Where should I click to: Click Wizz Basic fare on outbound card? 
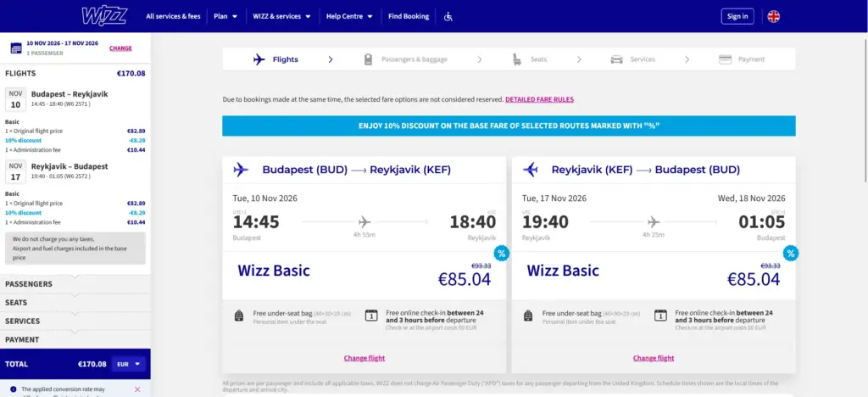(x=274, y=271)
